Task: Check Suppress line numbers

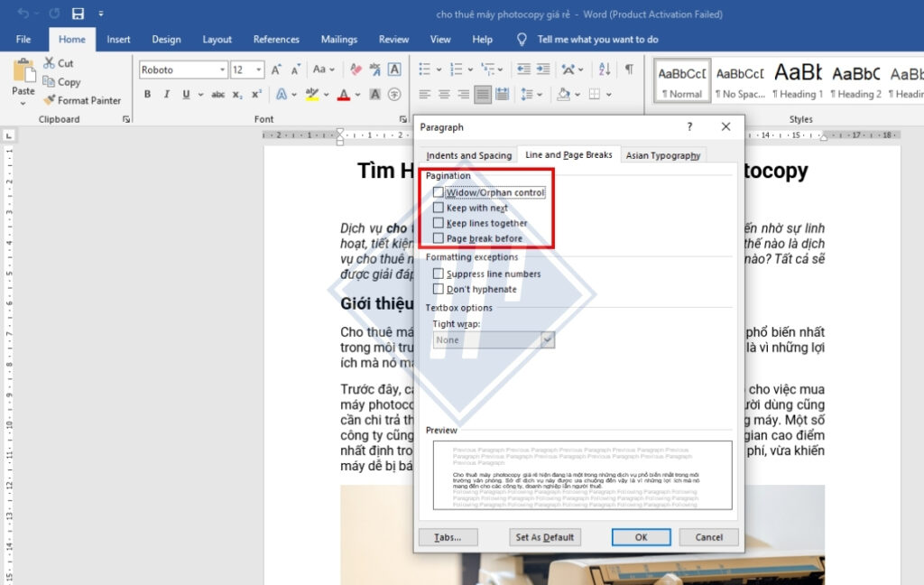Action: coord(439,274)
